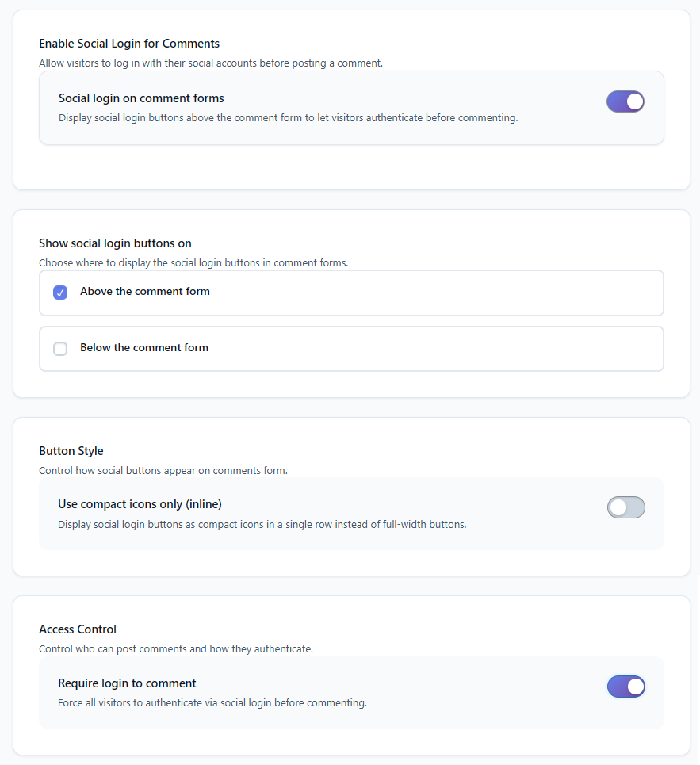Click the 'Display social login buttons as compact icons' text

click(x=262, y=524)
